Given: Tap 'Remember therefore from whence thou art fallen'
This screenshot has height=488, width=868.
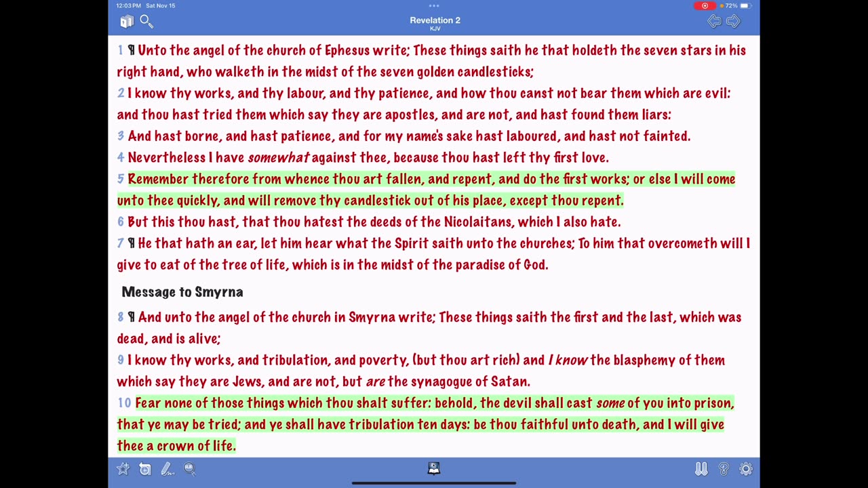Looking at the screenshot, I should coord(275,179).
